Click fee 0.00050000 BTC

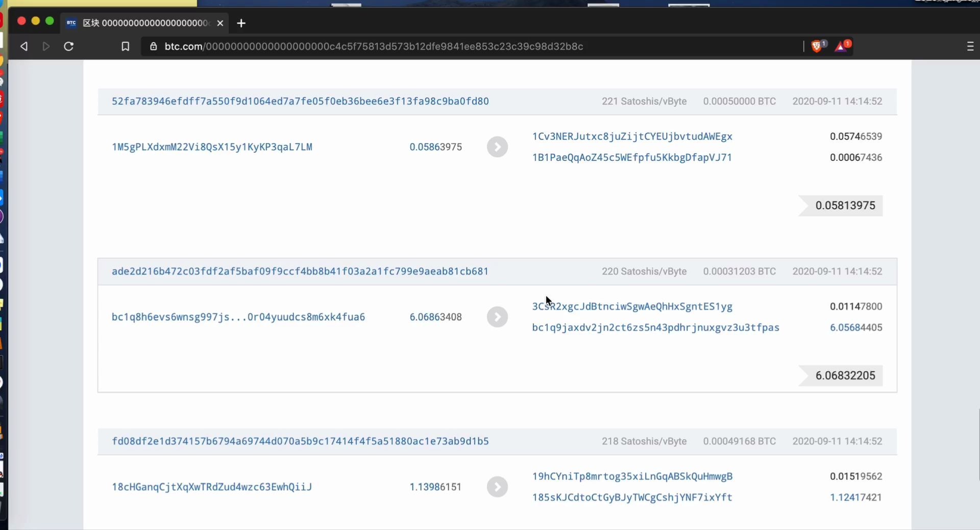coord(740,101)
